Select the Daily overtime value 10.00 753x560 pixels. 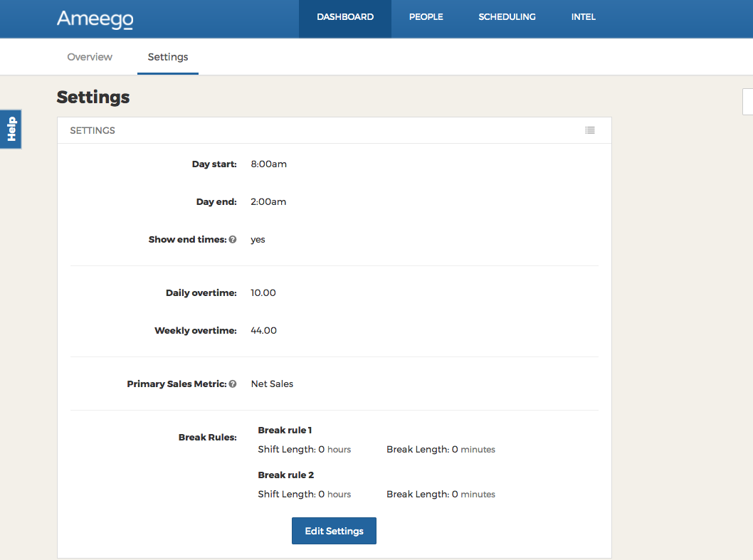(x=263, y=293)
